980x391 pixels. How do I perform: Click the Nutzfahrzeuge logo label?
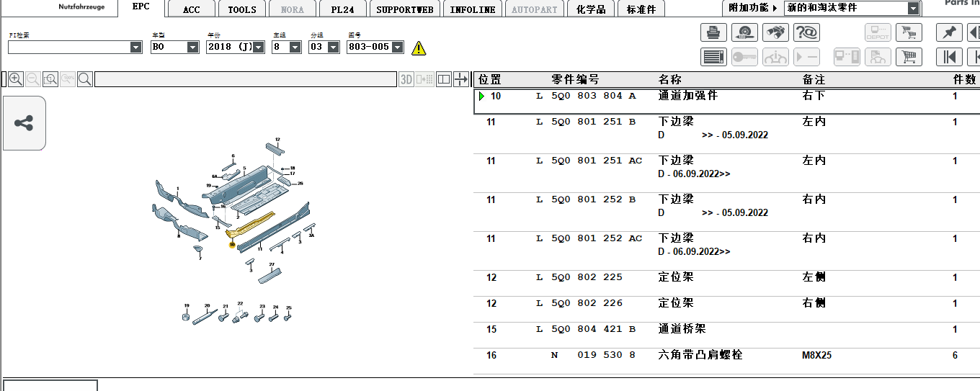pyautogui.click(x=81, y=6)
